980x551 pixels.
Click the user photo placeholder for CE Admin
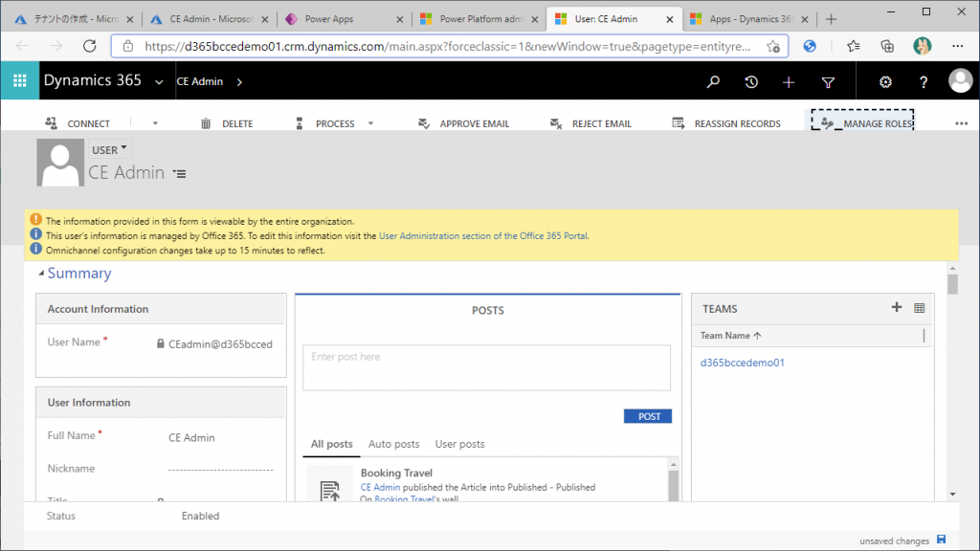(60, 163)
